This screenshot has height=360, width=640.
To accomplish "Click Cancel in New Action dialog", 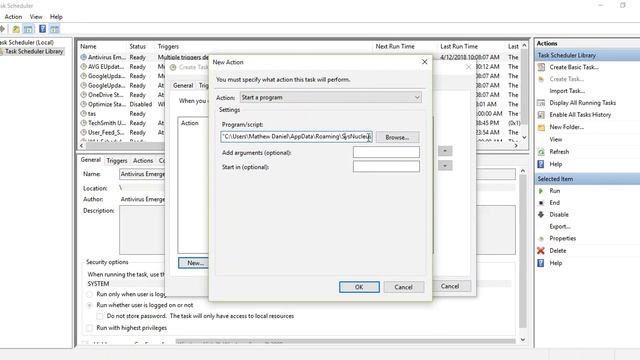I will click(x=403, y=287).
